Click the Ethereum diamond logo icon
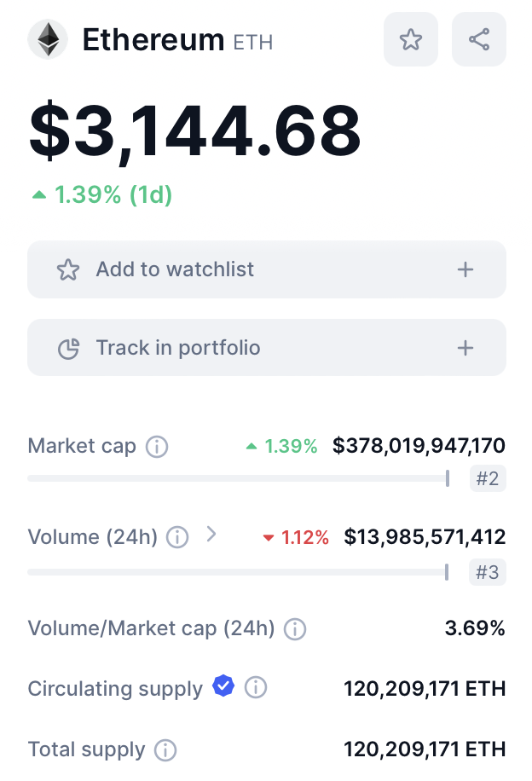 pyautogui.click(x=48, y=39)
